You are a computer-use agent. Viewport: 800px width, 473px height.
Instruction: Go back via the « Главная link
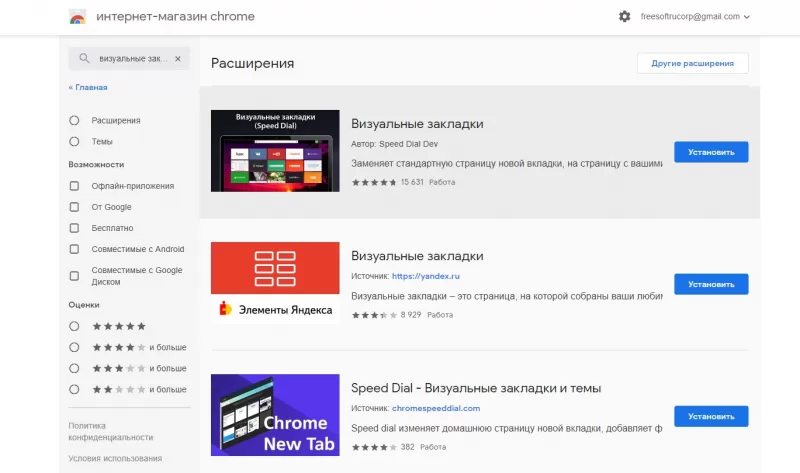[88, 87]
